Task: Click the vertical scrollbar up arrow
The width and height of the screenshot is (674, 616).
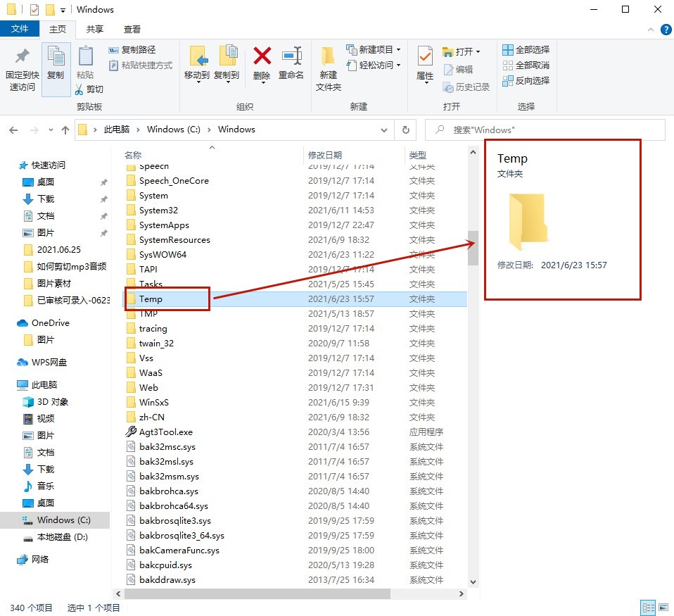Action: pos(473,152)
